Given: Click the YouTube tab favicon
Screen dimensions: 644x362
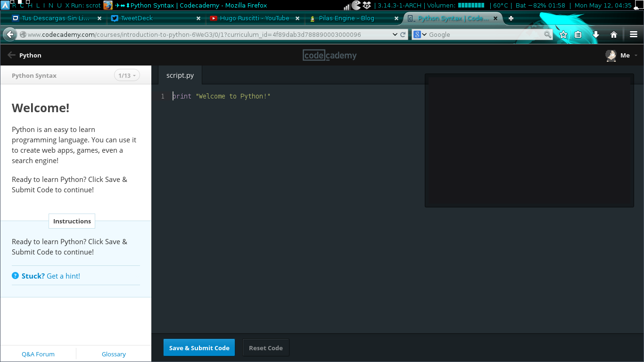Looking at the screenshot, I should (214, 18).
